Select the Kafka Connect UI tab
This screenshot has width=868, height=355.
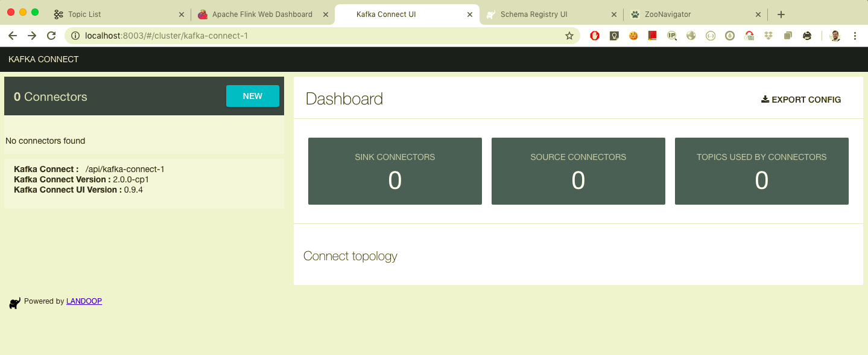[407, 14]
